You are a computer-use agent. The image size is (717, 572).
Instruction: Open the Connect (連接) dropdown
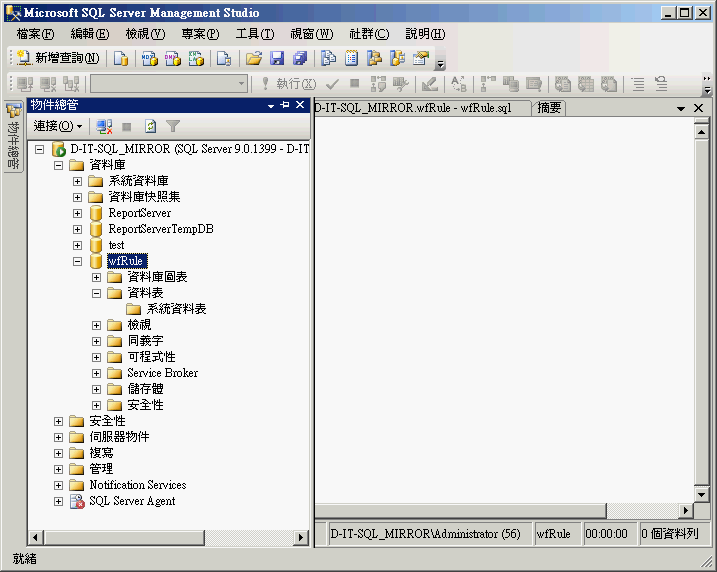pyautogui.click(x=58, y=126)
